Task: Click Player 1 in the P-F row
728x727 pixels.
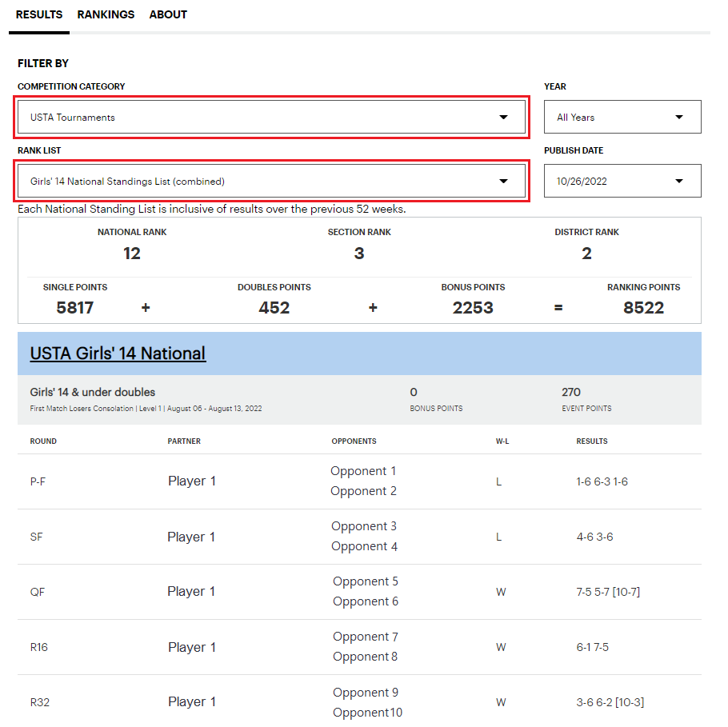Action: (x=191, y=481)
